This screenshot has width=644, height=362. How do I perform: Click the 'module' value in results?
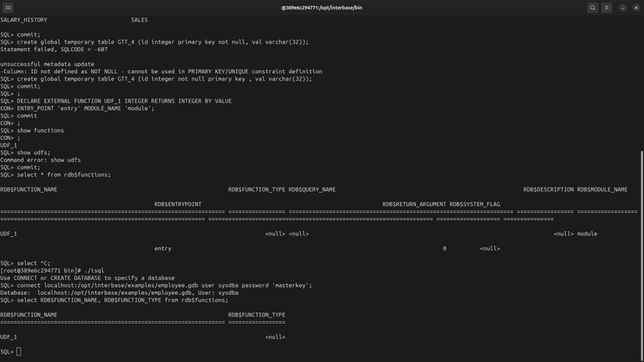[x=587, y=234]
